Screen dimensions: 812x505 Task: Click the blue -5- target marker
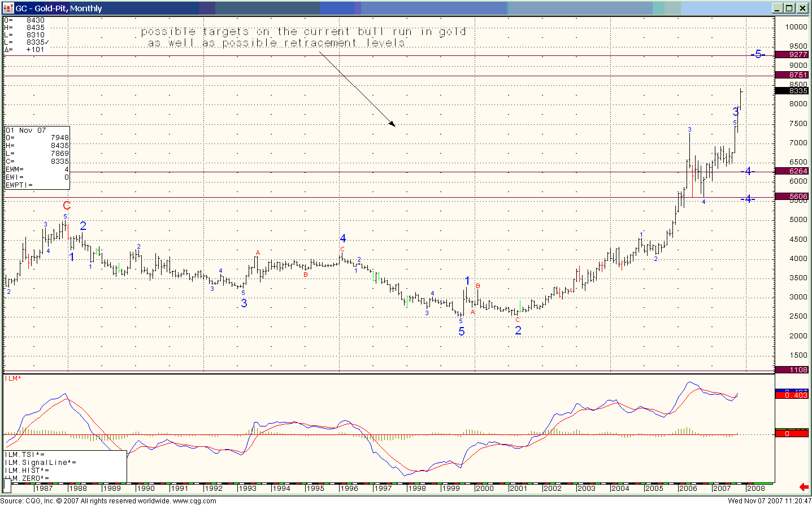[758, 55]
